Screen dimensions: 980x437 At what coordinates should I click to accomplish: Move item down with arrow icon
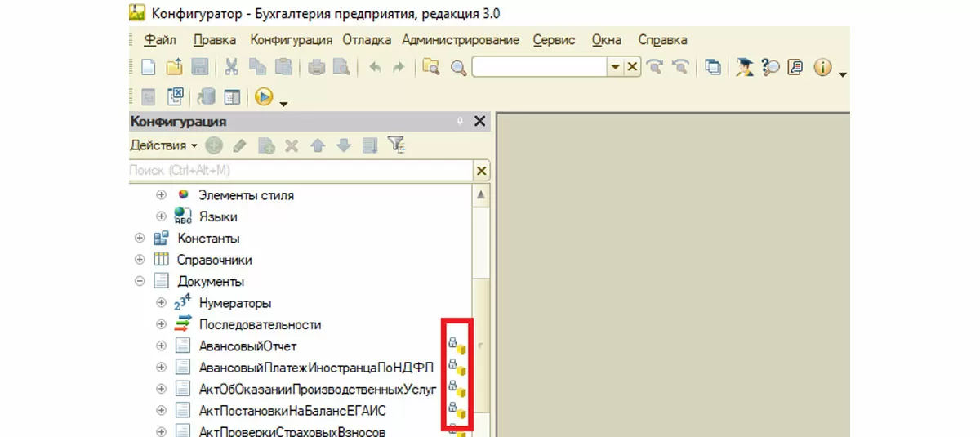[344, 146]
